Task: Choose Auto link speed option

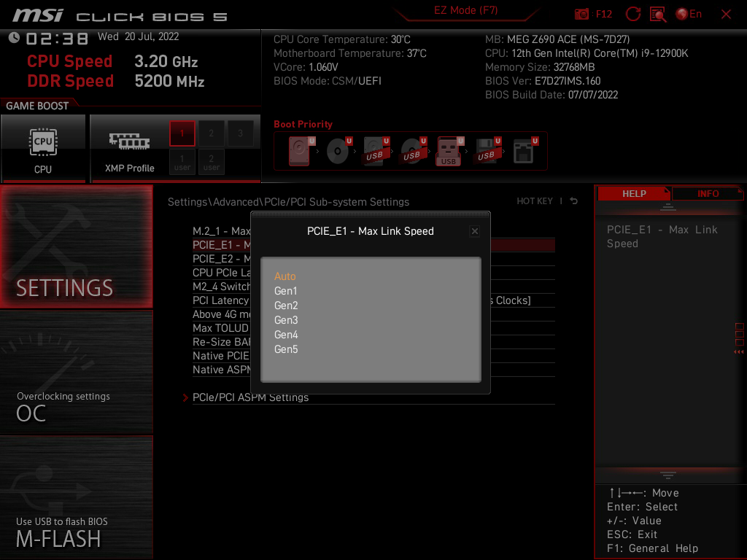Action: [285, 276]
